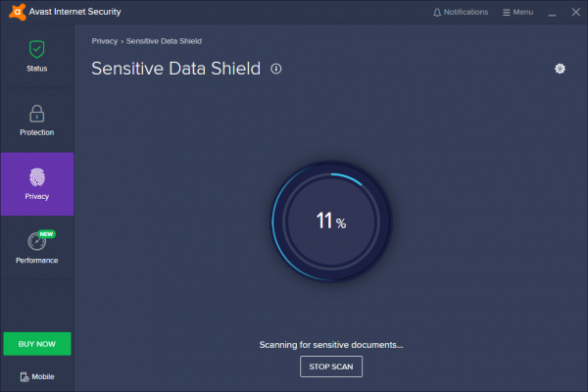Click the 'Scanning for sensitive documents' text
588x392 pixels.
(330, 345)
